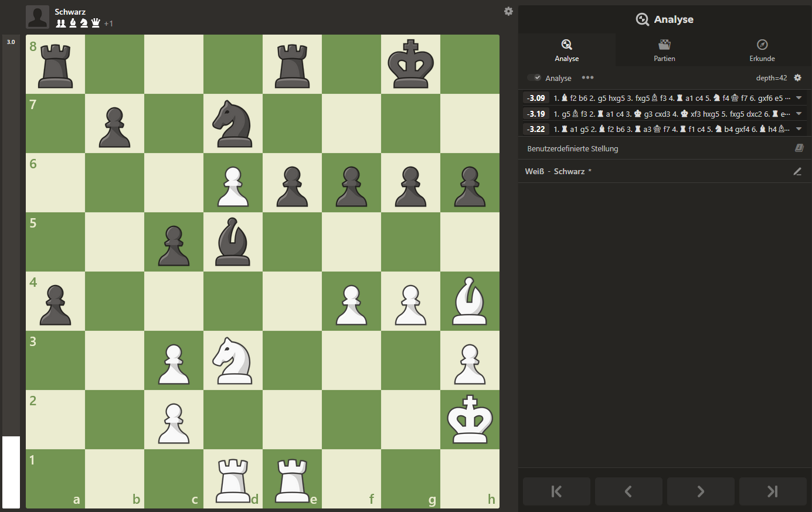Switch to the Erkunde tab
Image resolution: width=812 pixels, height=512 pixels.
click(762, 50)
